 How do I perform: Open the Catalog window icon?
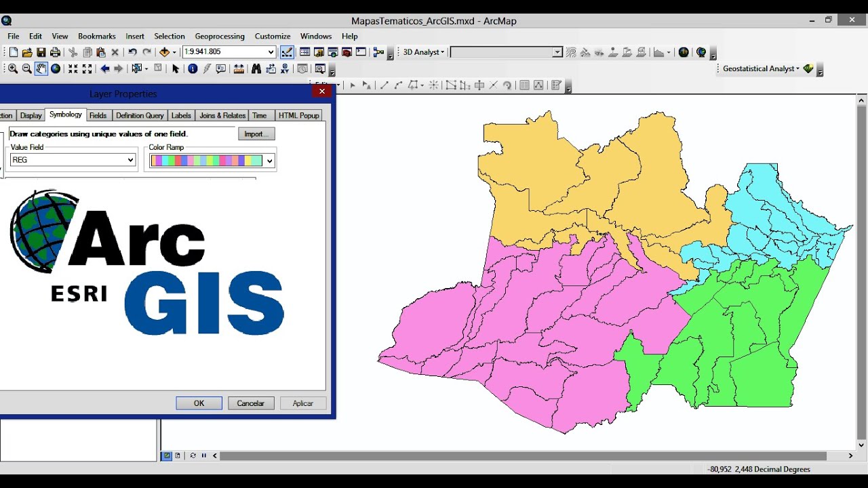coord(319,52)
